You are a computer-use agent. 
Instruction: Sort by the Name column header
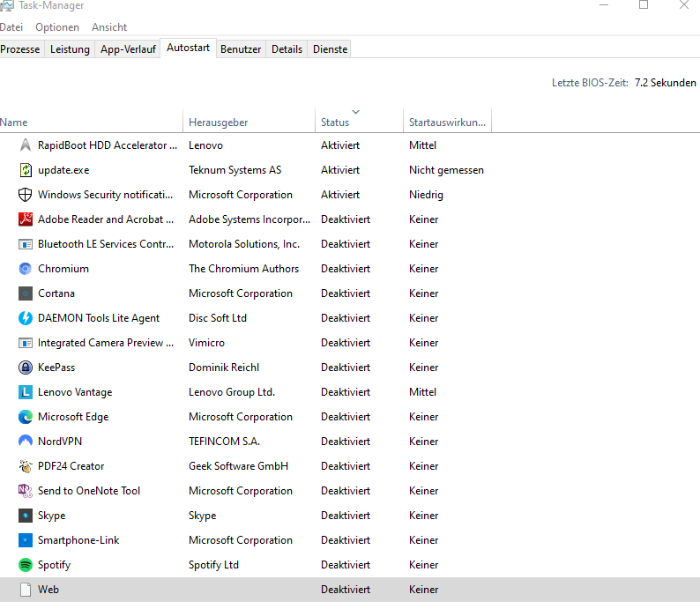pos(91,122)
